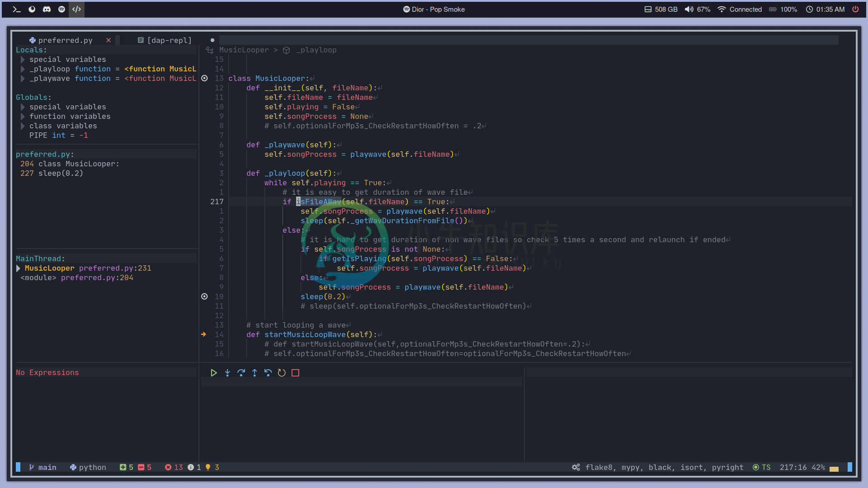Click the continue/play debug button
This screenshot has width=868, height=488.
tap(213, 372)
